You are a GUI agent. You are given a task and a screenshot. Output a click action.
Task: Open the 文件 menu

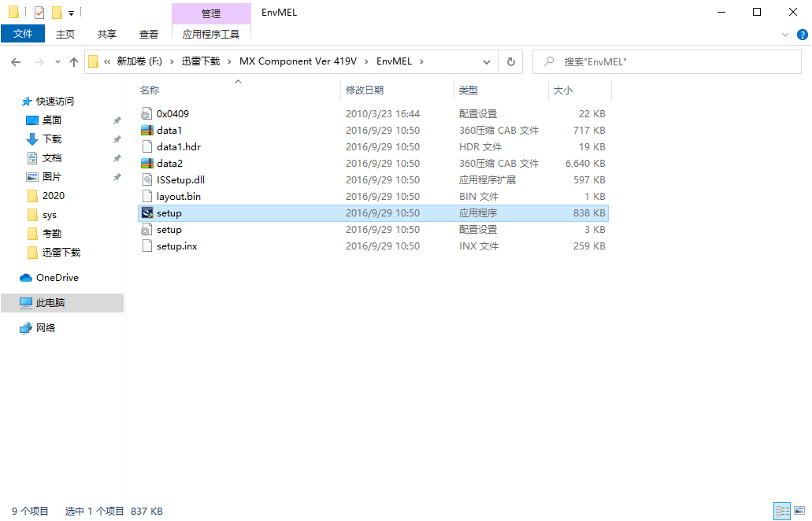pos(23,34)
